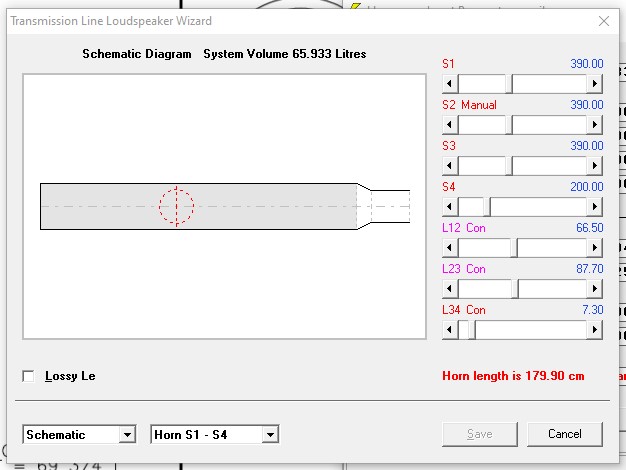Screen dimensions: 626x470
Task: Click the L12 Con slider thumb
Action: tap(514, 248)
